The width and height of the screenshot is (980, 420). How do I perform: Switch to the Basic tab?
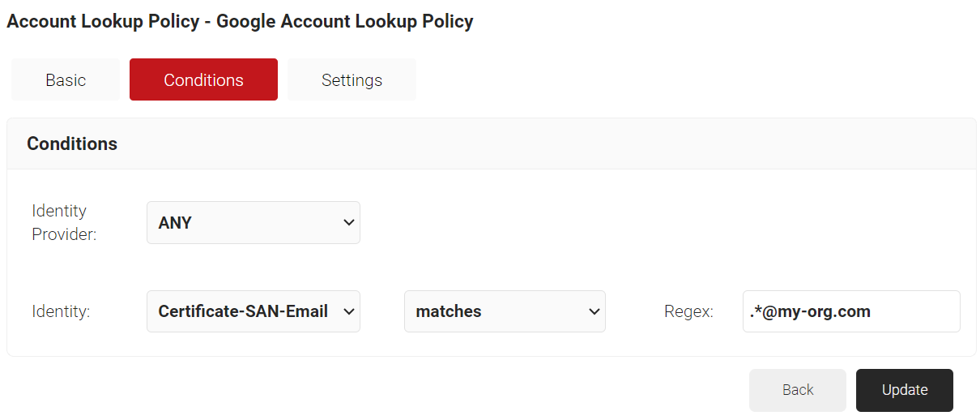tap(66, 79)
